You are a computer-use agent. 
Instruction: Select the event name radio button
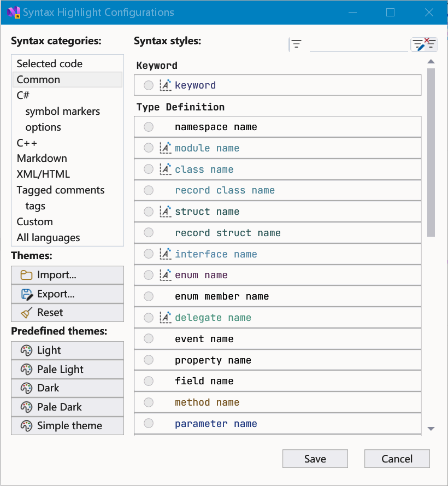(149, 338)
